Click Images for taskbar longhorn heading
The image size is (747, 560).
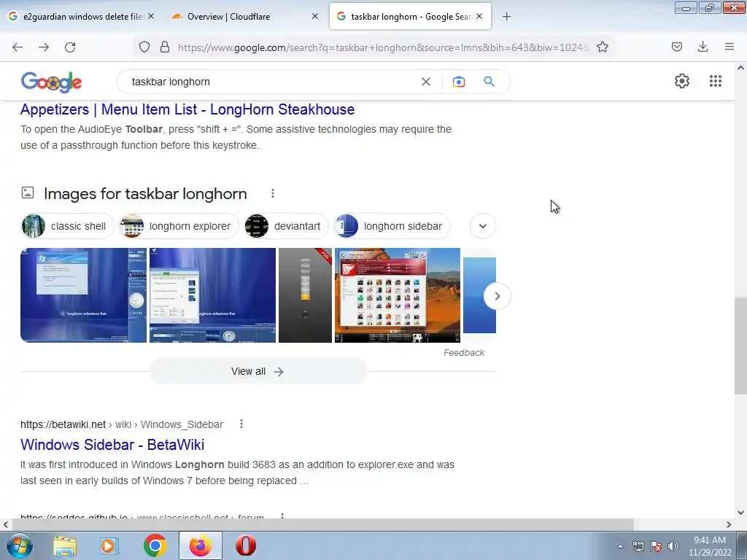(x=145, y=194)
